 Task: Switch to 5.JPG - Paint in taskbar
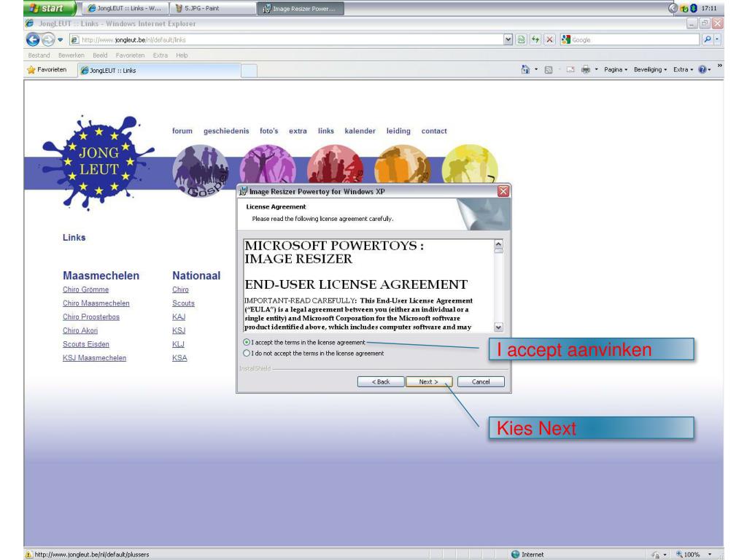213,9
